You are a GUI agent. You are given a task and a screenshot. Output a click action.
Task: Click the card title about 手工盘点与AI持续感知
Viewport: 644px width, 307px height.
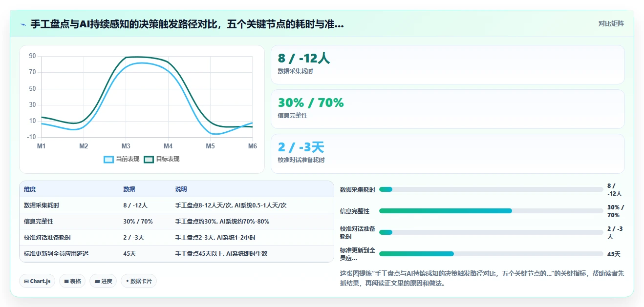click(187, 24)
